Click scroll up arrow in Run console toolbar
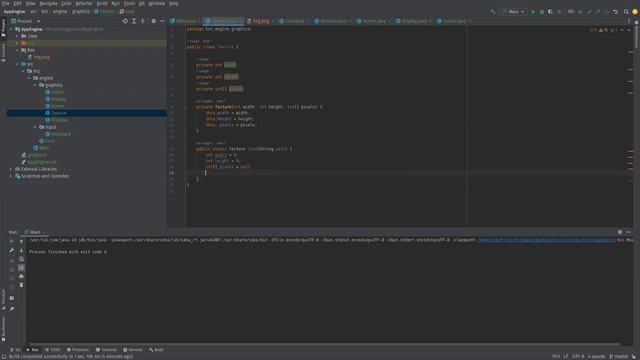Screen dimensions: 640x360 click(x=21, y=242)
